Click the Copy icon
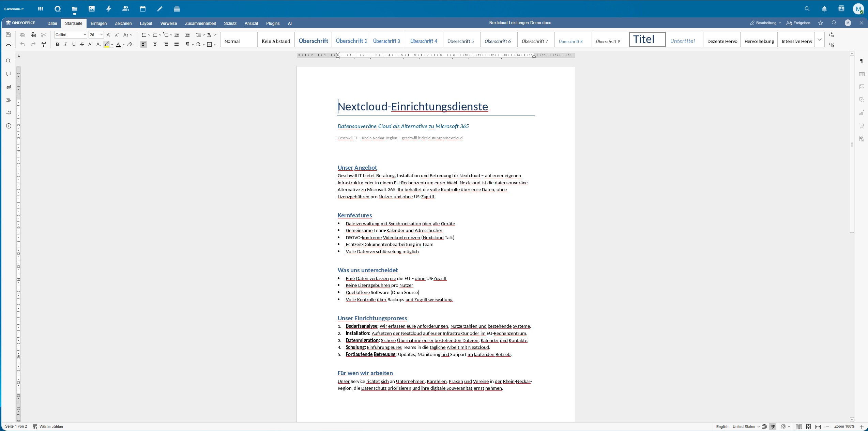This screenshot has width=868, height=431. (22, 35)
